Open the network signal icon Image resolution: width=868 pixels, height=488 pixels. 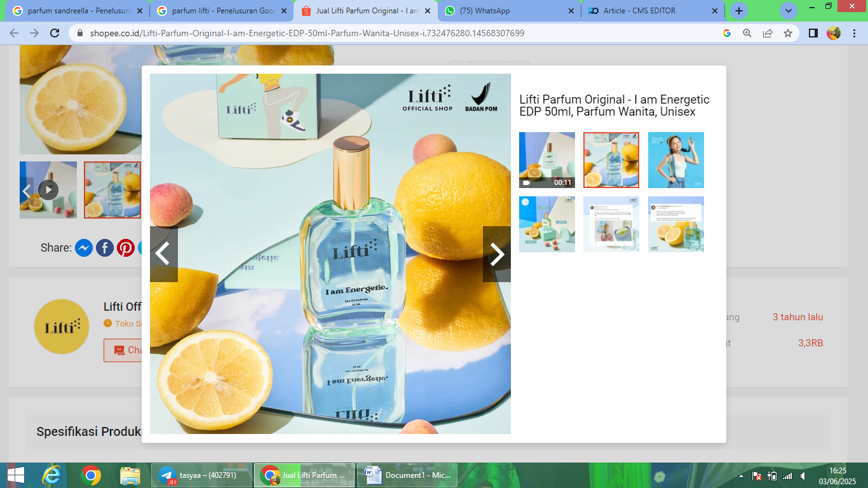click(787, 476)
